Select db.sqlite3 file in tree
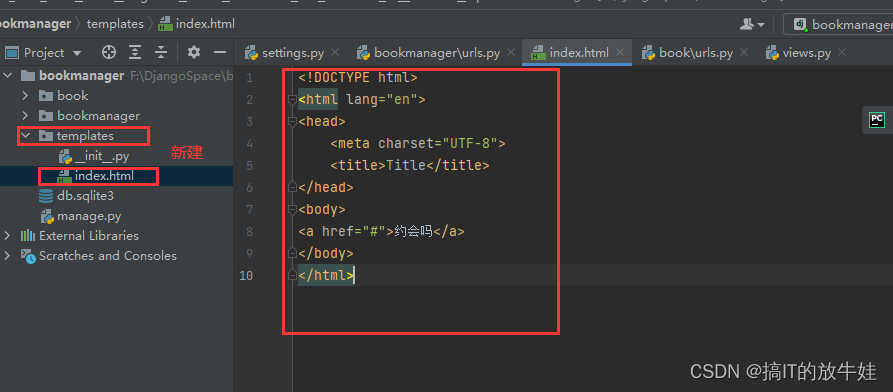This screenshot has width=893, height=392. coord(77,196)
